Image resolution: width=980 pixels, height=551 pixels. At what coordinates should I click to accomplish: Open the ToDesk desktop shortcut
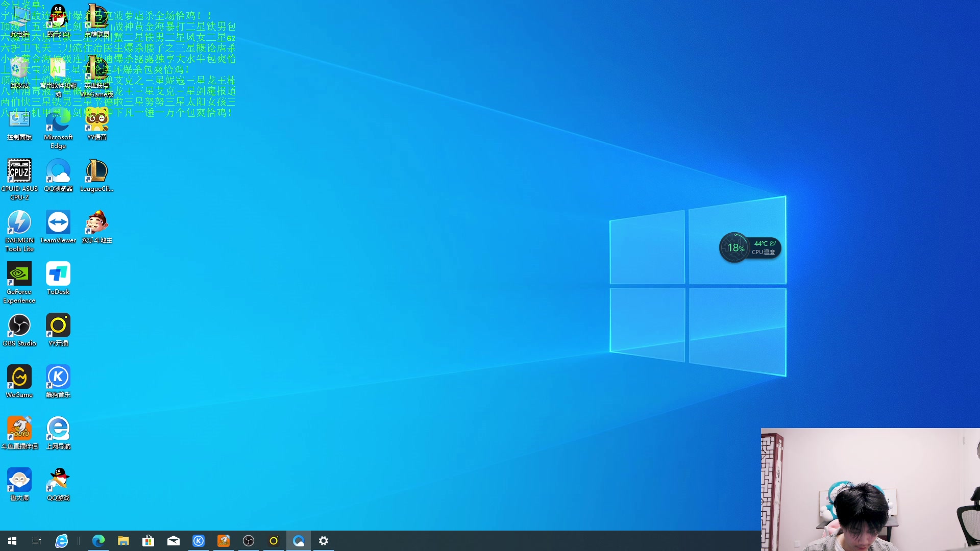[58, 274]
